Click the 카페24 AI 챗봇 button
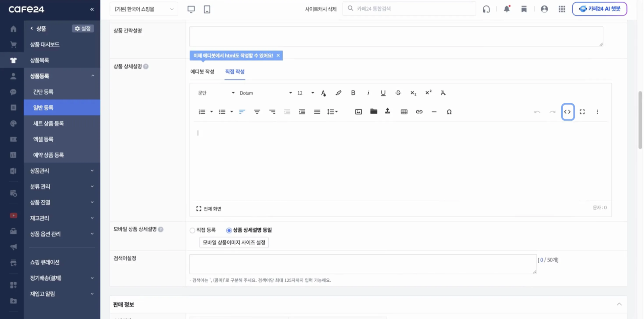The width and height of the screenshot is (644, 319). pyautogui.click(x=599, y=9)
